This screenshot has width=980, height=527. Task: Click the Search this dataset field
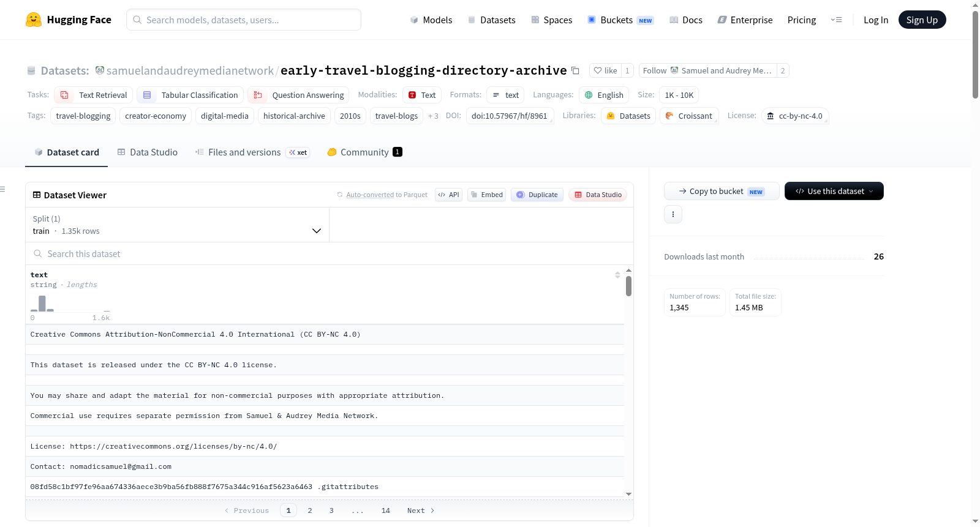pyautogui.click(x=330, y=253)
